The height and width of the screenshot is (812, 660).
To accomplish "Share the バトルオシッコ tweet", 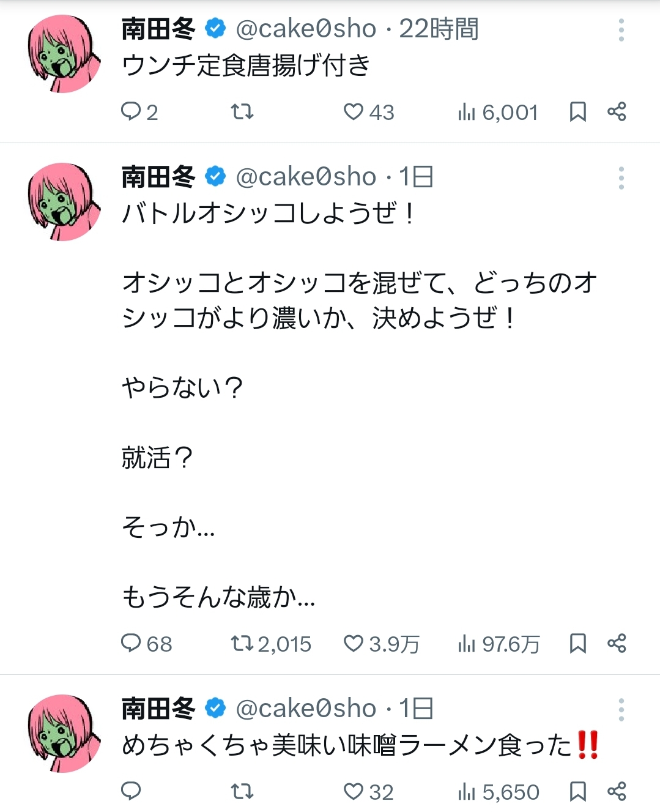I will [617, 643].
